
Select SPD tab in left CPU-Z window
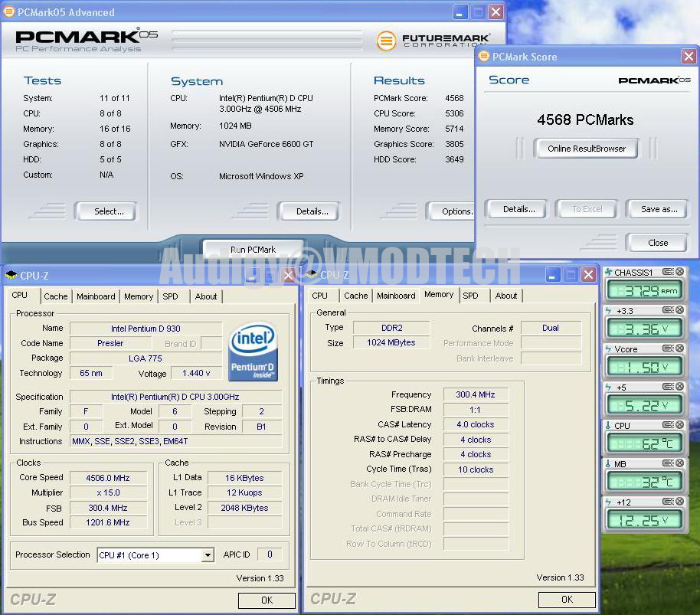point(170,296)
